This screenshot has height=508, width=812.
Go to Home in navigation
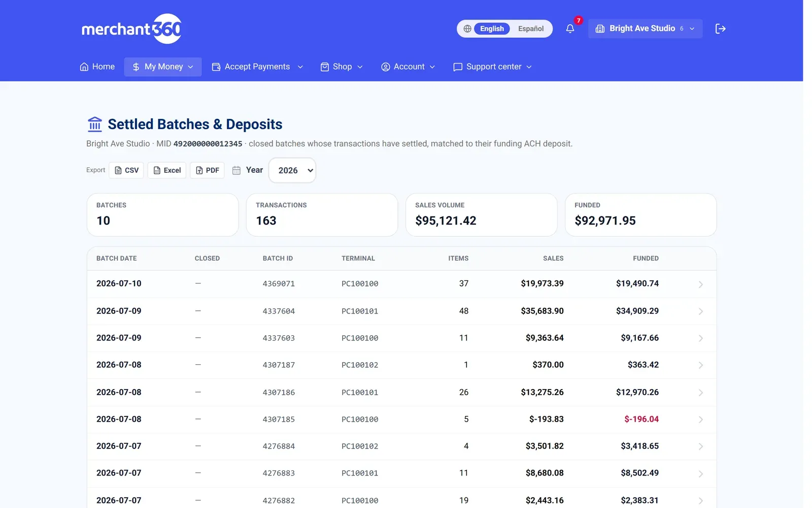(x=97, y=67)
